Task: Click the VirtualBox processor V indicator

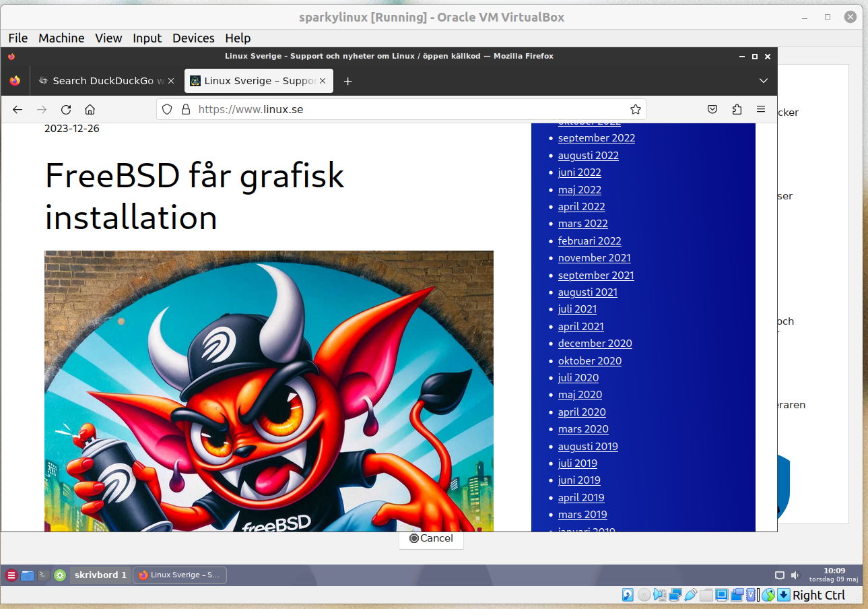Action: (x=751, y=595)
